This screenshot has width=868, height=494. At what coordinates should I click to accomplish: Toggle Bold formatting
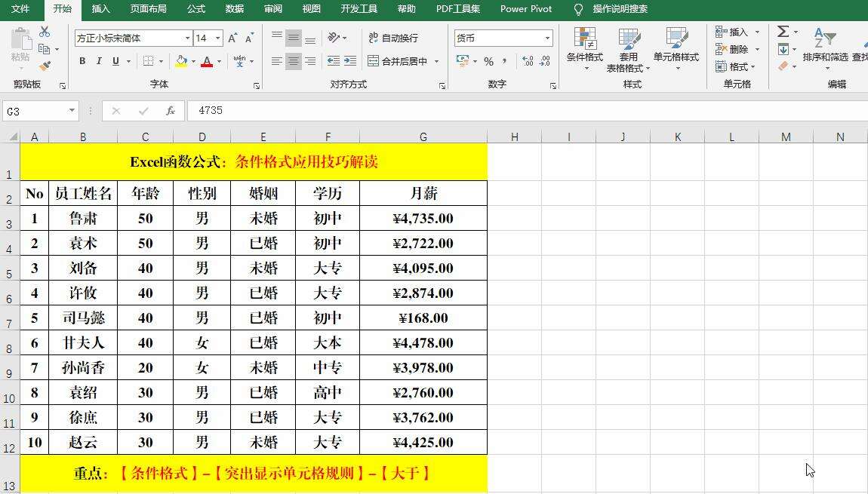82,61
